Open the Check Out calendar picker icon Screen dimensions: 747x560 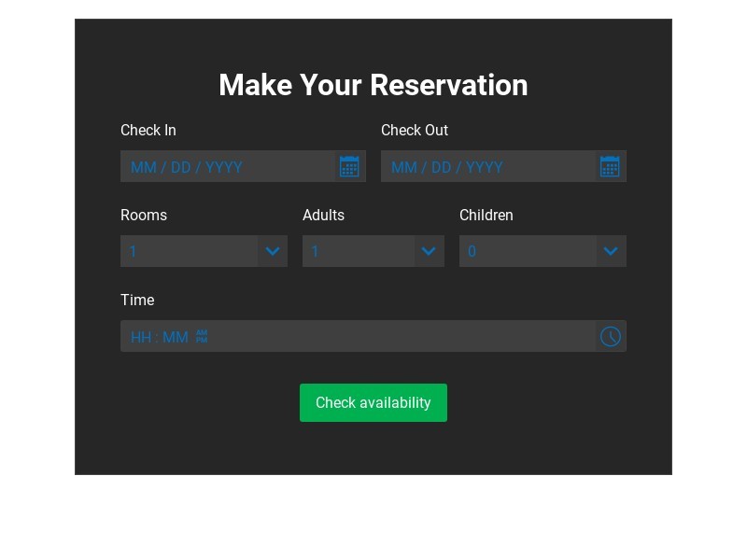pos(610,167)
